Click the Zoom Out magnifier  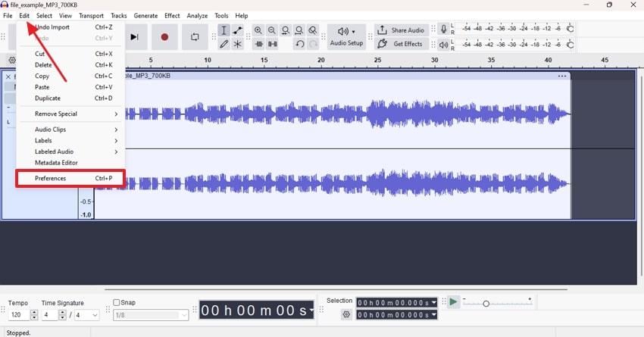tap(272, 30)
